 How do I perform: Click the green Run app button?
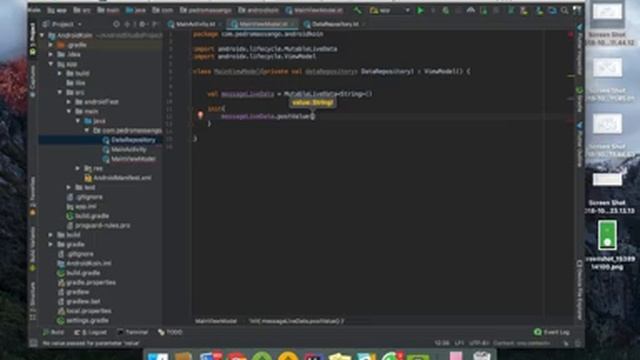pos(420,10)
